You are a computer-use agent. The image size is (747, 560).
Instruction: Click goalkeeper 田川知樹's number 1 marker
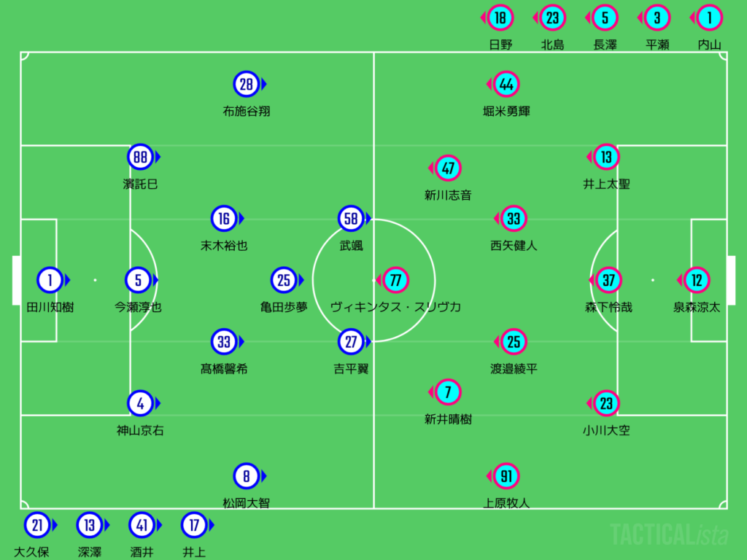click(x=50, y=280)
